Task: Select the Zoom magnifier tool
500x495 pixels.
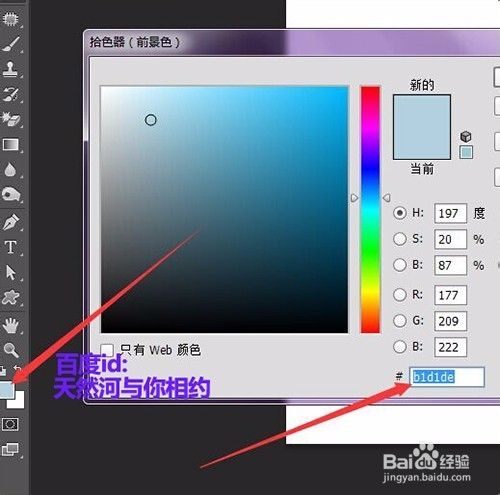Action: click(11, 350)
